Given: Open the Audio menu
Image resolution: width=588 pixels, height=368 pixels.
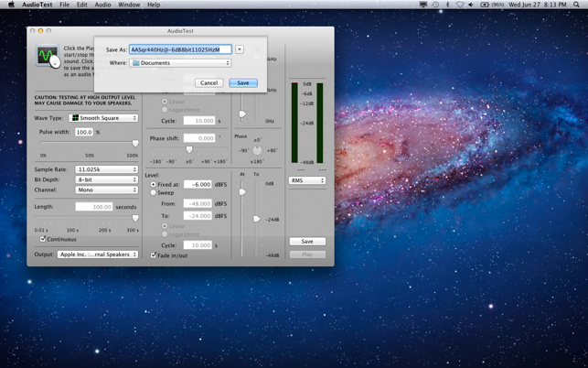Looking at the screenshot, I should [102, 5].
